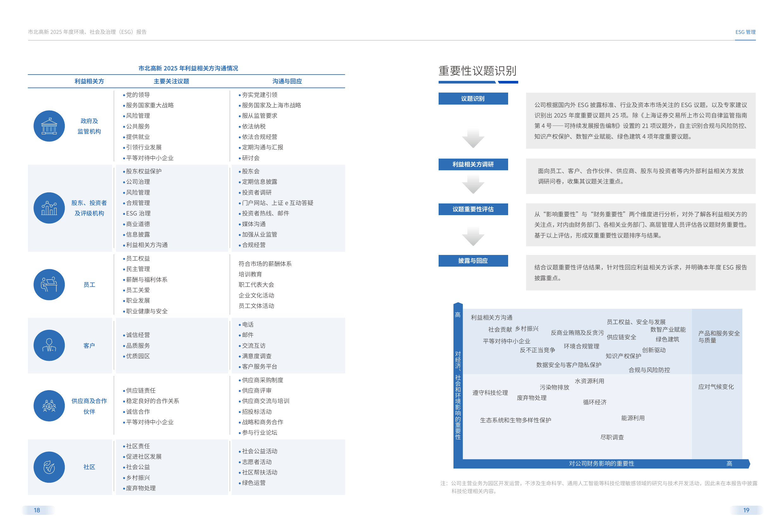Click arrow below 议题重要性评估 box
784x532 pixels.
click(473, 237)
